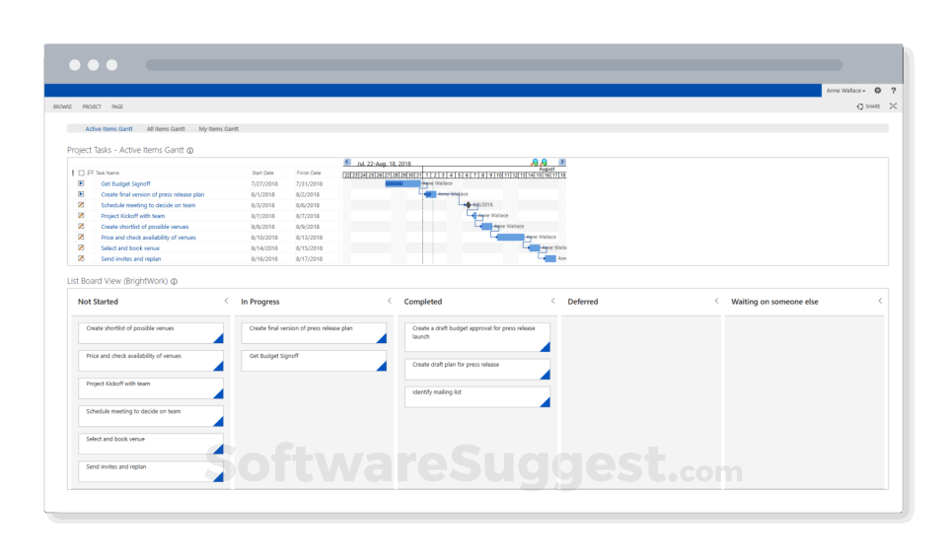Viewport: 947px width, 560px height.
Task: Click the info icon beside List Board View
Action: tap(174, 281)
